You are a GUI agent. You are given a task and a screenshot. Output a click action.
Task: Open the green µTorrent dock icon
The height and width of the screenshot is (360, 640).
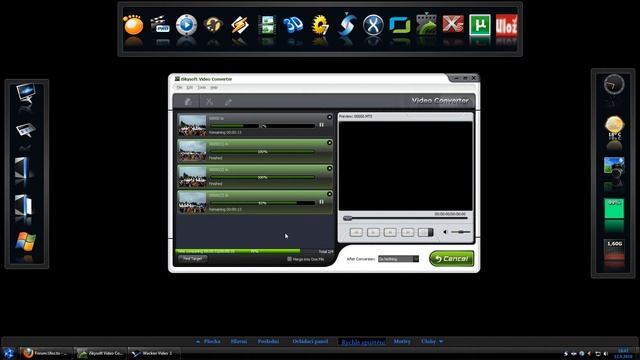[x=480, y=25]
